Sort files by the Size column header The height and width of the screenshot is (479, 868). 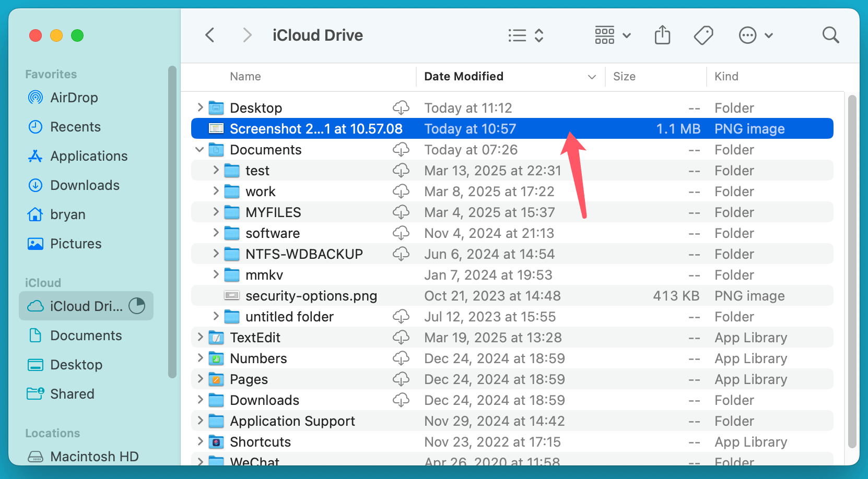pyautogui.click(x=625, y=76)
